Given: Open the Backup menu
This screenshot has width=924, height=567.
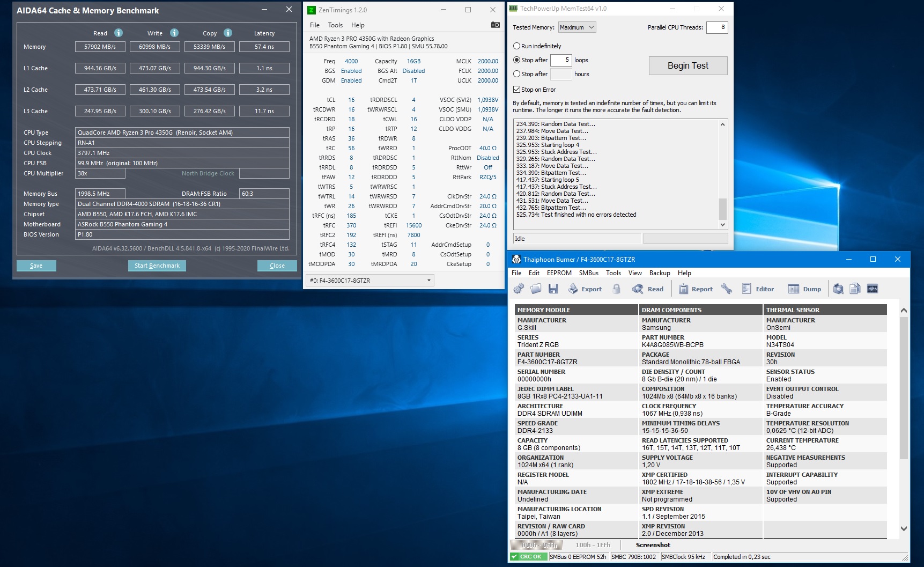Looking at the screenshot, I should [660, 273].
